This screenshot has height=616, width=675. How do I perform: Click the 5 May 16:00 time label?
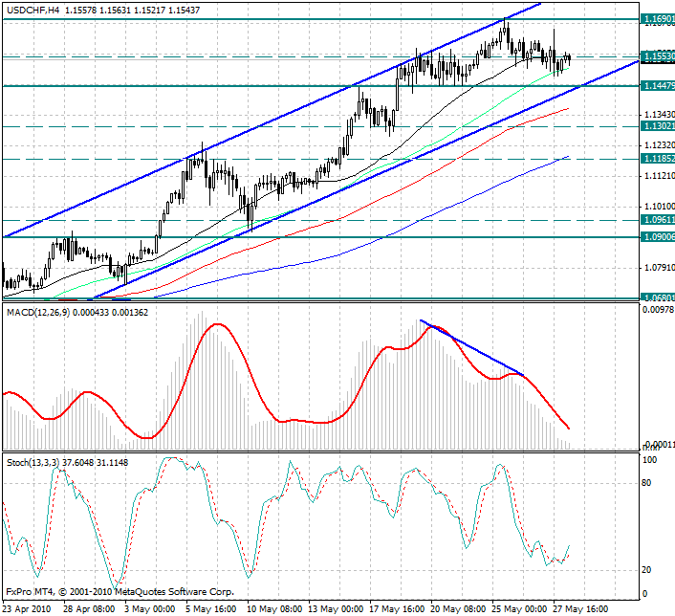tap(211, 609)
